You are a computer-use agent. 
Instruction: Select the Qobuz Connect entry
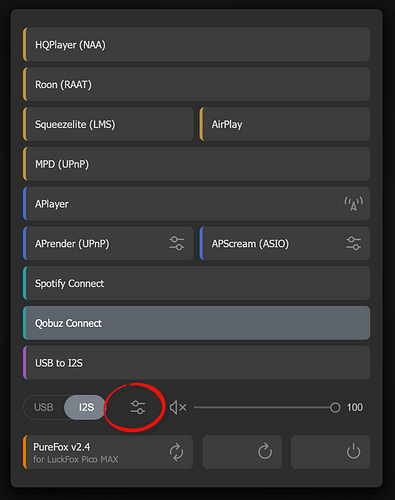click(196, 323)
